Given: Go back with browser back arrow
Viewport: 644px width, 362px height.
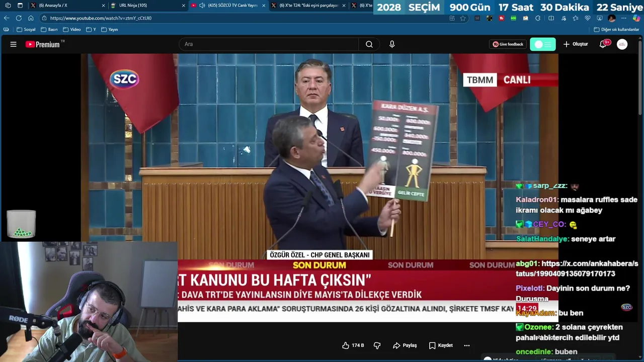Looking at the screenshot, I should click(x=7, y=18).
